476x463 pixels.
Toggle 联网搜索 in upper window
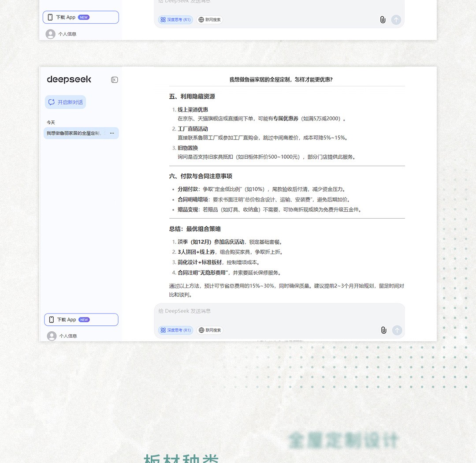click(209, 20)
